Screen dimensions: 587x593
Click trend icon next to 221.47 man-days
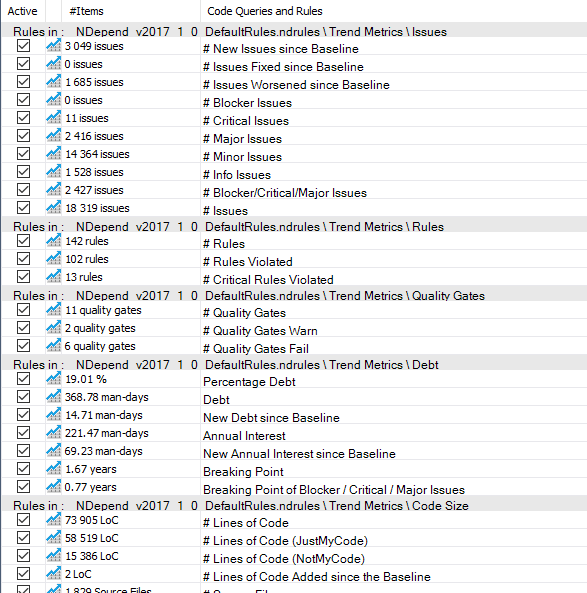click(x=53, y=433)
